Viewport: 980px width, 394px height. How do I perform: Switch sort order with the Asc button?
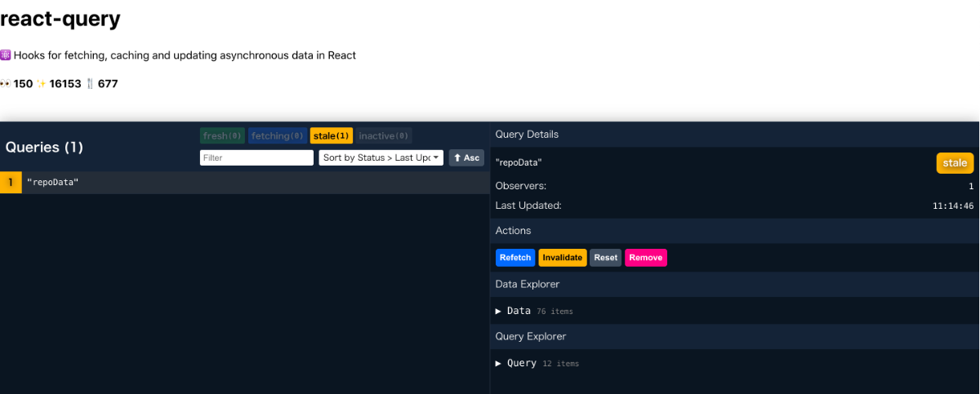coord(466,157)
